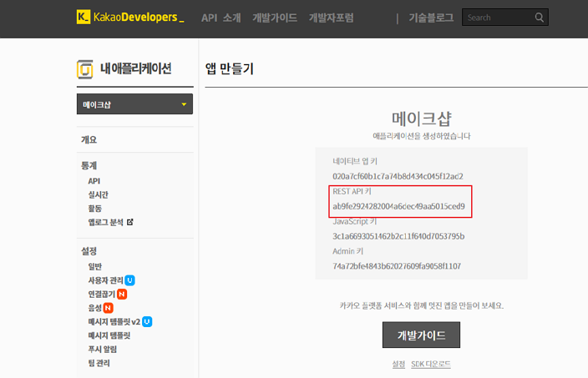This screenshot has width=588, height=378.
Task: Click the large 개발가이드 button
Action: click(421, 335)
